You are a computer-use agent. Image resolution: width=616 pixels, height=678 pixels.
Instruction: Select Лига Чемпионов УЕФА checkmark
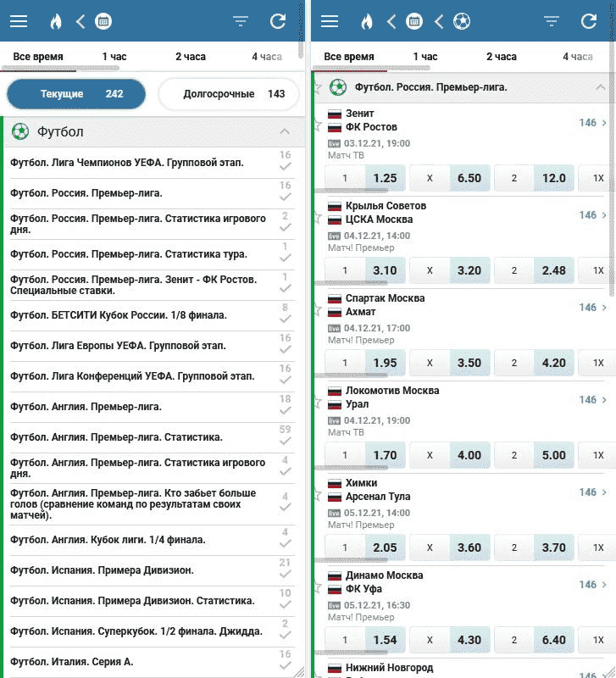click(x=286, y=166)
